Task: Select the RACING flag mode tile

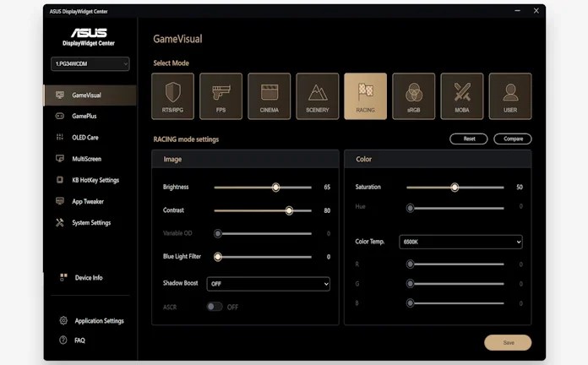Action: (365, 96)
